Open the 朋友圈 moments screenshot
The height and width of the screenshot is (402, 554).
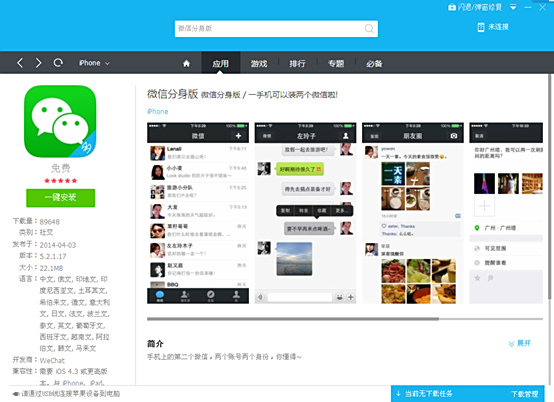[x=413, y=213]
